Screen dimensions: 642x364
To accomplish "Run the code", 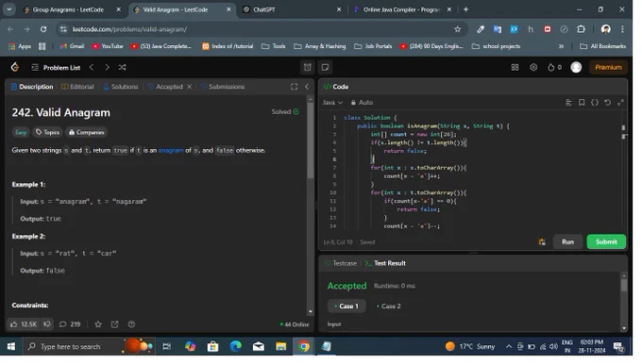I will [x=567, y=242].
